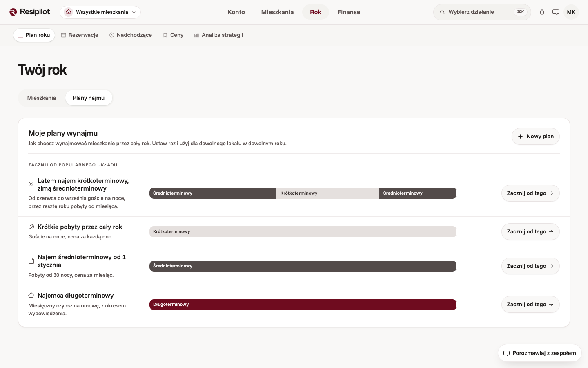This screenshot has width=588, height=368.
Task: Switch view to Mieszkania segment
Action: 42,98
